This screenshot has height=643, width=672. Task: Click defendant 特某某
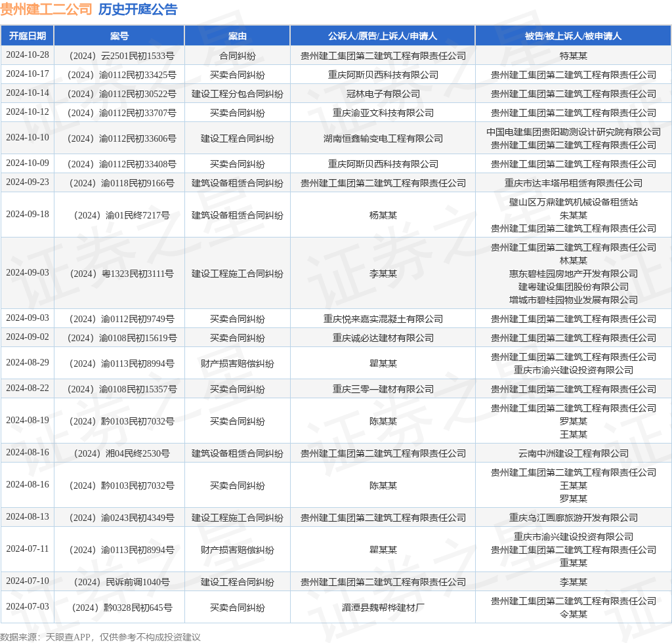click(x=573, y=56)
